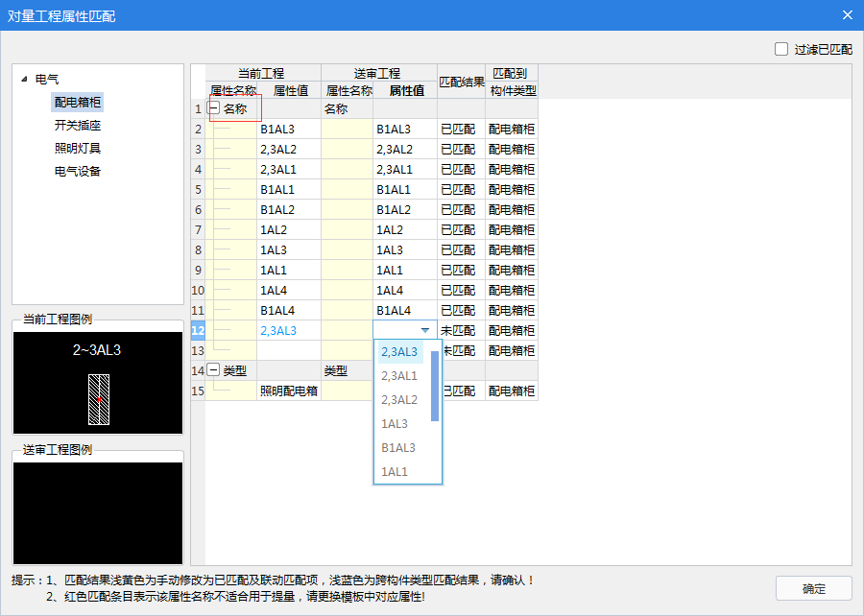Click the 照明配电箱 cell in row 15
This screenshot has width=864, height=616.
pos(288,391)
